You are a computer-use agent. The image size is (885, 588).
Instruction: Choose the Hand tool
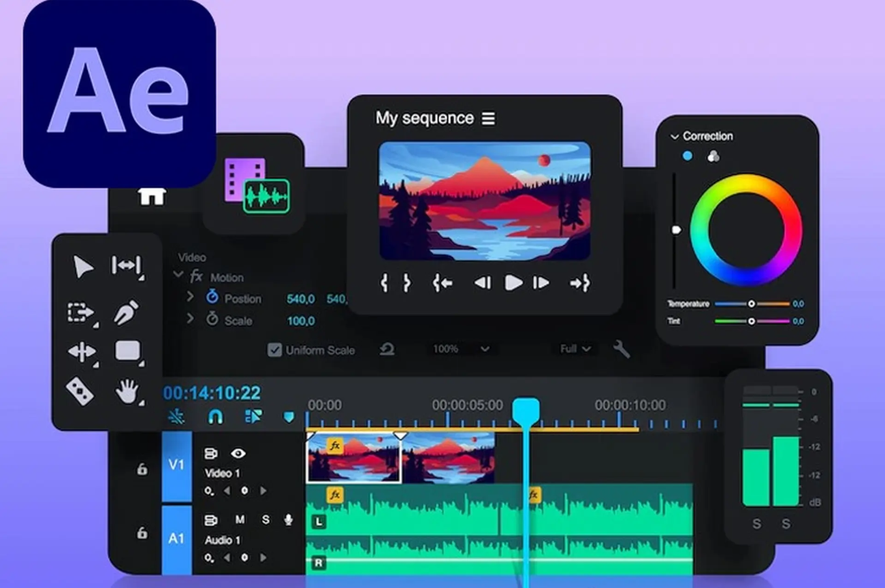[x=127, y=392]
